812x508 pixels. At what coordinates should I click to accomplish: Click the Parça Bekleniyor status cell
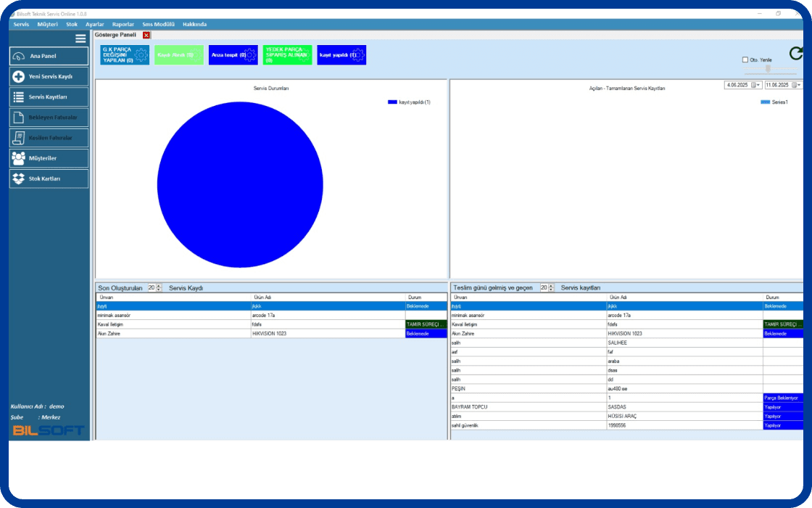click(783, 398)
